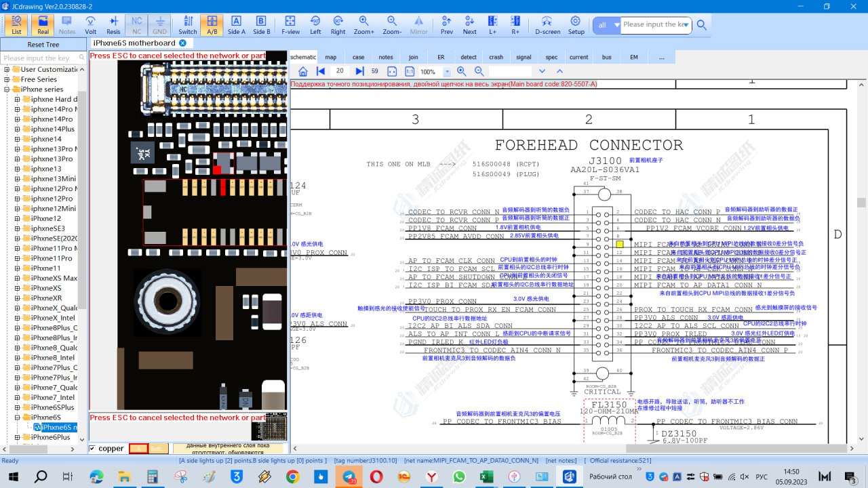Click the F-view full view icon
Image resolution: width=868 pixels, height=488 pixels.
(290, 25)
